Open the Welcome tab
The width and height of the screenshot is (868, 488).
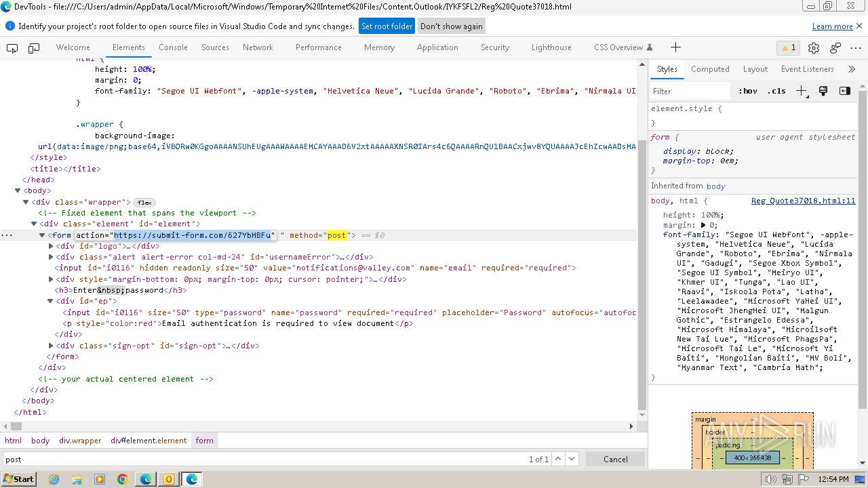pos(73,47)
